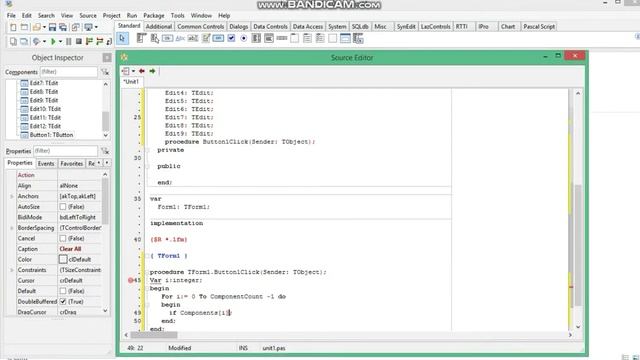The width and height of the screenshot is (640, 360).
Task: Stop the program execution
Action: click(79, 41)
